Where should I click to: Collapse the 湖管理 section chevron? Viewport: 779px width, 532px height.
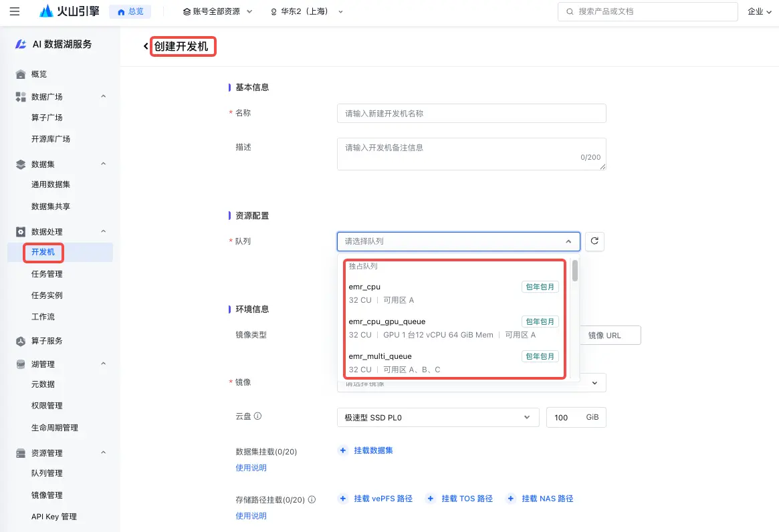tap(104, 364)
